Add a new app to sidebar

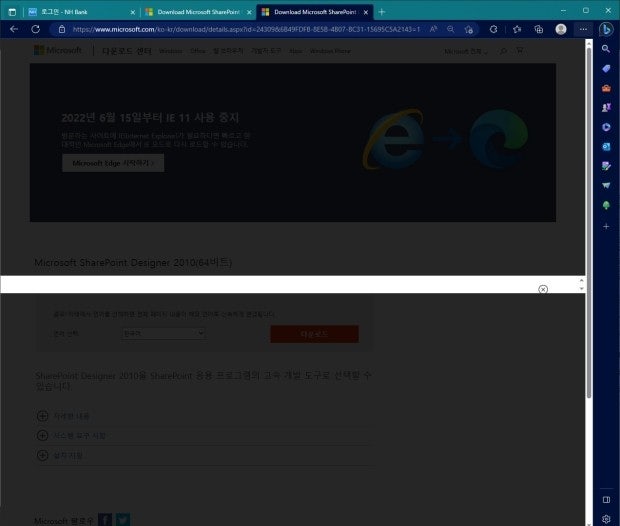(x=606, y=227)
